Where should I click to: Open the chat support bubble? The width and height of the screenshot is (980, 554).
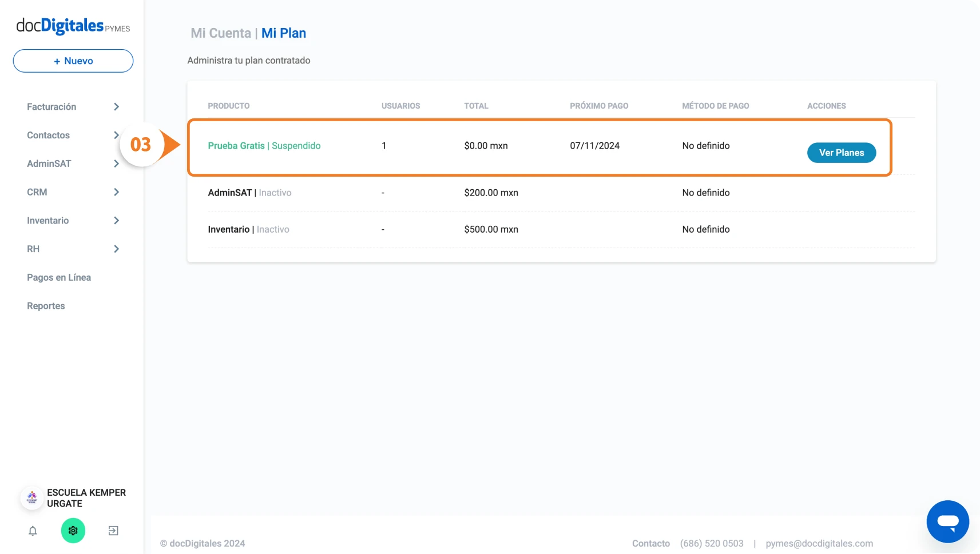(x=948, y=521)
